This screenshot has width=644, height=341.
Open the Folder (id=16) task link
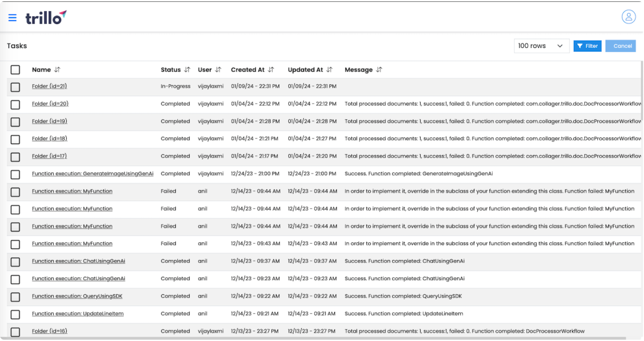pos(49,331)
